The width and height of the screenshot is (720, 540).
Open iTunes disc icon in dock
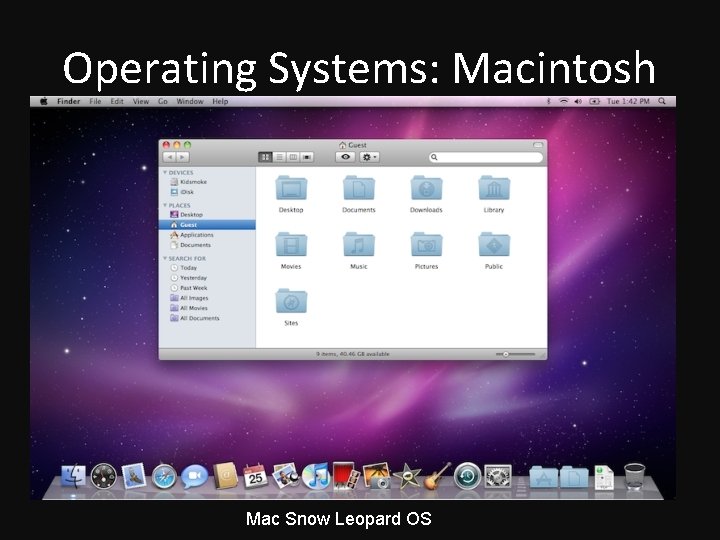[316, 476]
